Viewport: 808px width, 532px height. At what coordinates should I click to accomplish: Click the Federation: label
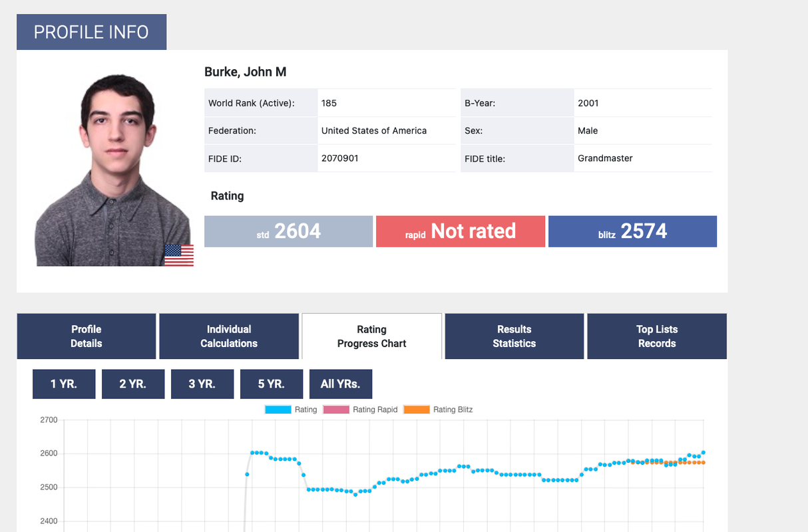point(232,131)
